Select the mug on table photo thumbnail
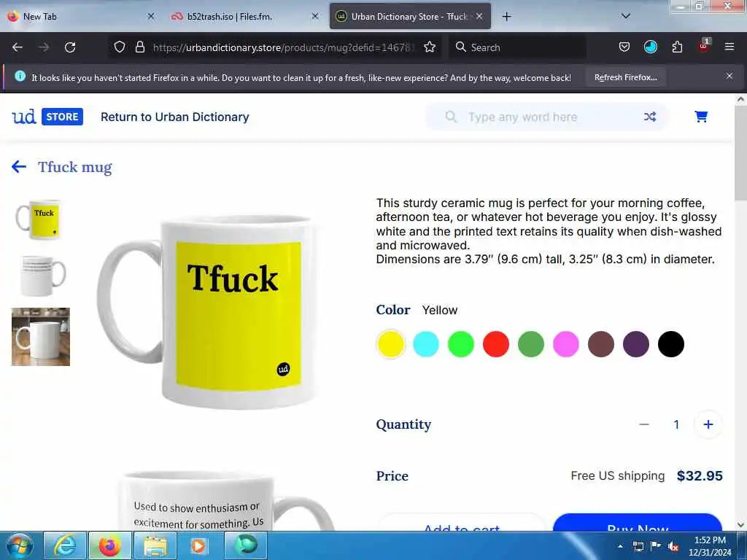This screenshot has height=560, width=747. [x=41, y=337]
